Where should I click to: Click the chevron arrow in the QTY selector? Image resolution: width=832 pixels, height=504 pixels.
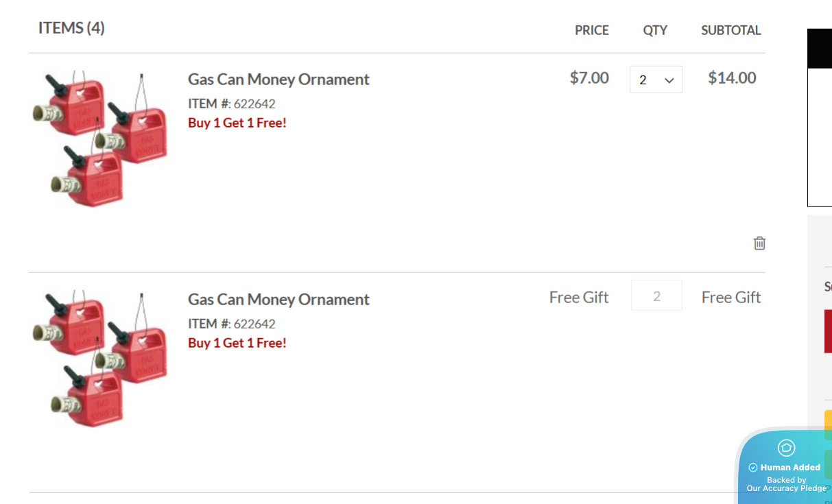coord(669,81)
